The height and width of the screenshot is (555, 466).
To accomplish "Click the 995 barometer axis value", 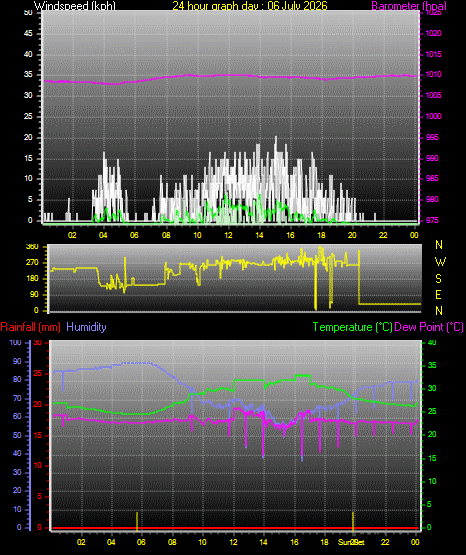I will (432, 137).
